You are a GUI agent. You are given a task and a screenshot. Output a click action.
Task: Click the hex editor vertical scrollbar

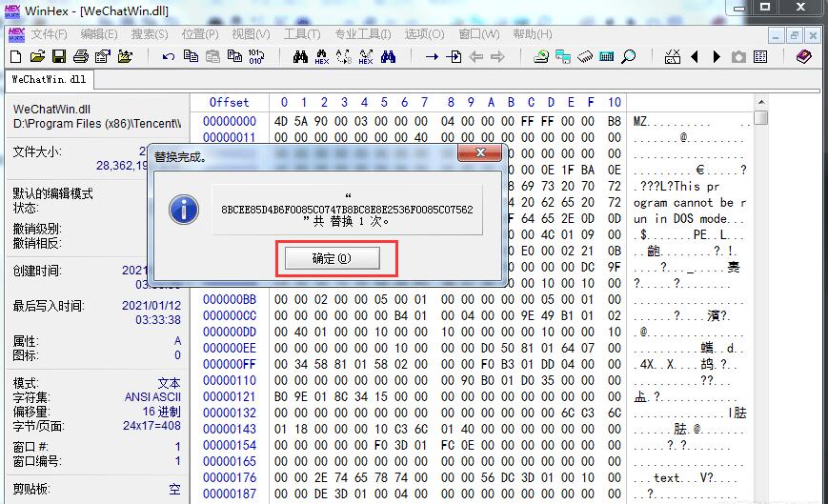(x=760, y=286)
